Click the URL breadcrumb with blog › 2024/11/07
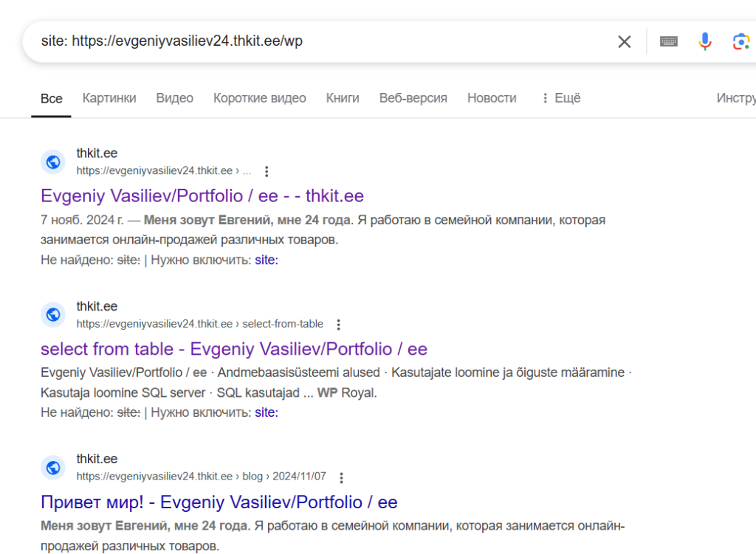 [201, 477]
